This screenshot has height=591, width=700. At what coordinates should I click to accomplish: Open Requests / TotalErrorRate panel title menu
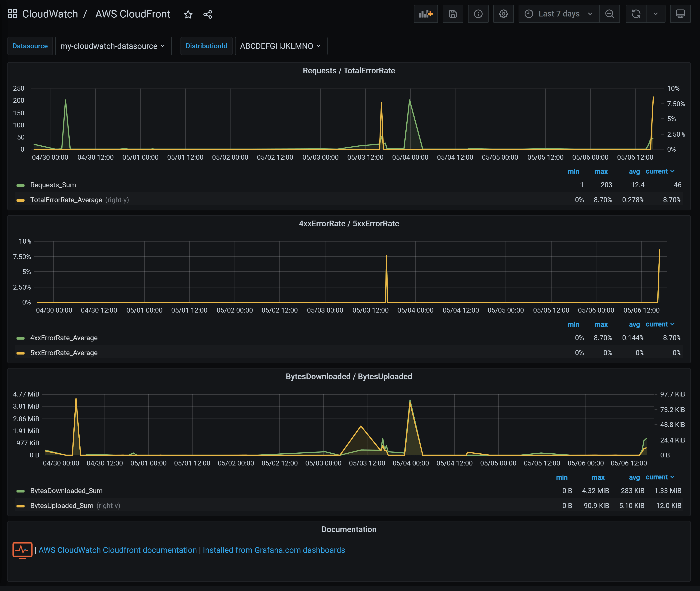pyautogui.click(x=349, y=71)
